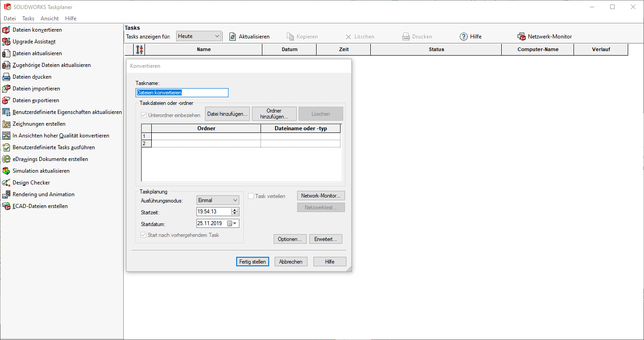Open the Hilfe menu in menu bar
The height and width of the screenshot is (340, 644).
[71, 19]
